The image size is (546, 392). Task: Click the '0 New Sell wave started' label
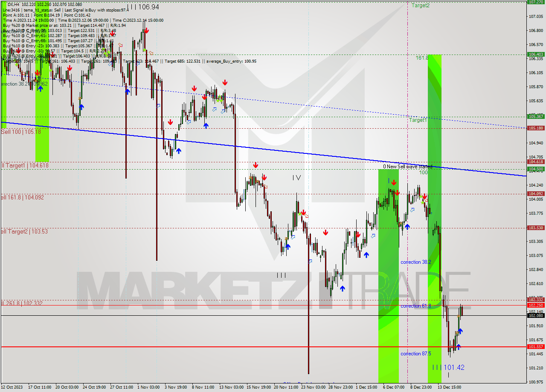407,167
